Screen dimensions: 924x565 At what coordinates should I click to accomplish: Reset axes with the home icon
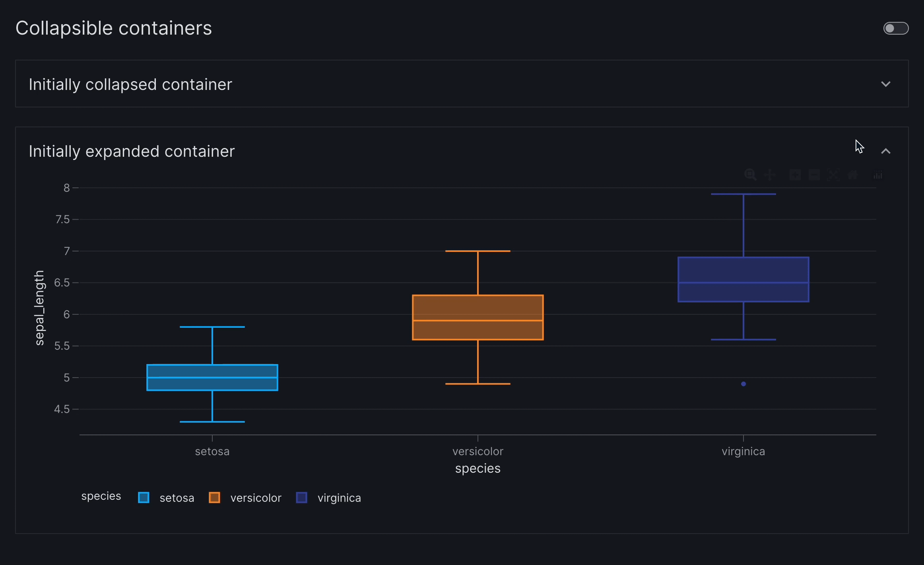852,175
